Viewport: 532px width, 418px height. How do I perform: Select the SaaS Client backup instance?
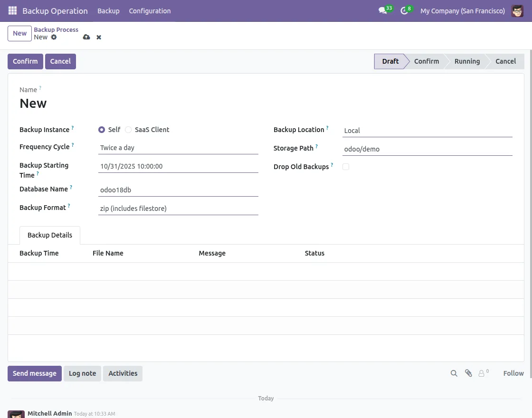click(128, 130)
